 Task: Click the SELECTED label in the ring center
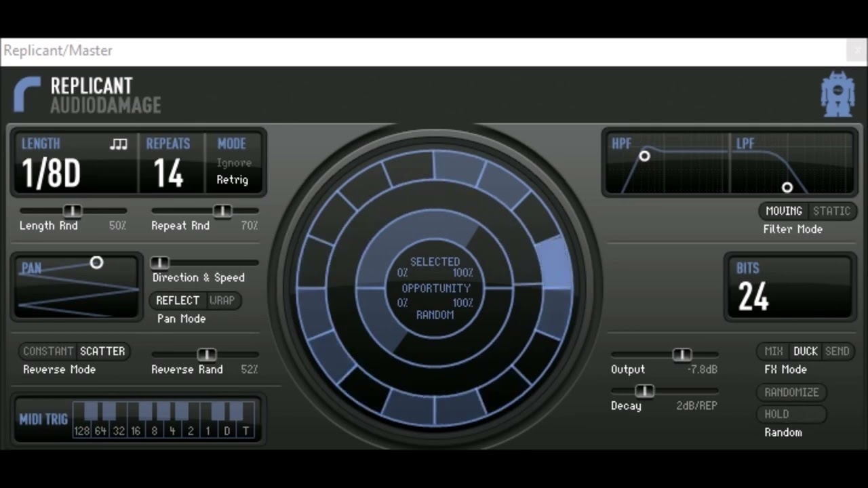(435, 262)
